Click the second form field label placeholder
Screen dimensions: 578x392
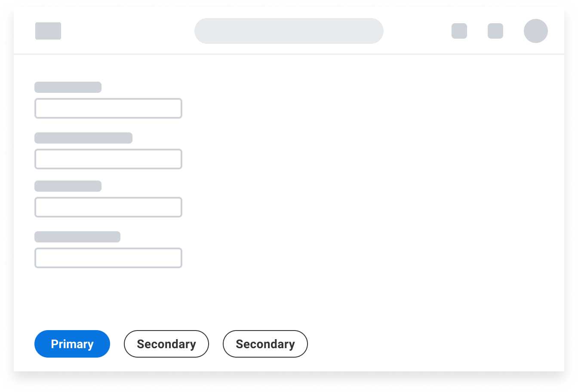click(x=83, y=138)
